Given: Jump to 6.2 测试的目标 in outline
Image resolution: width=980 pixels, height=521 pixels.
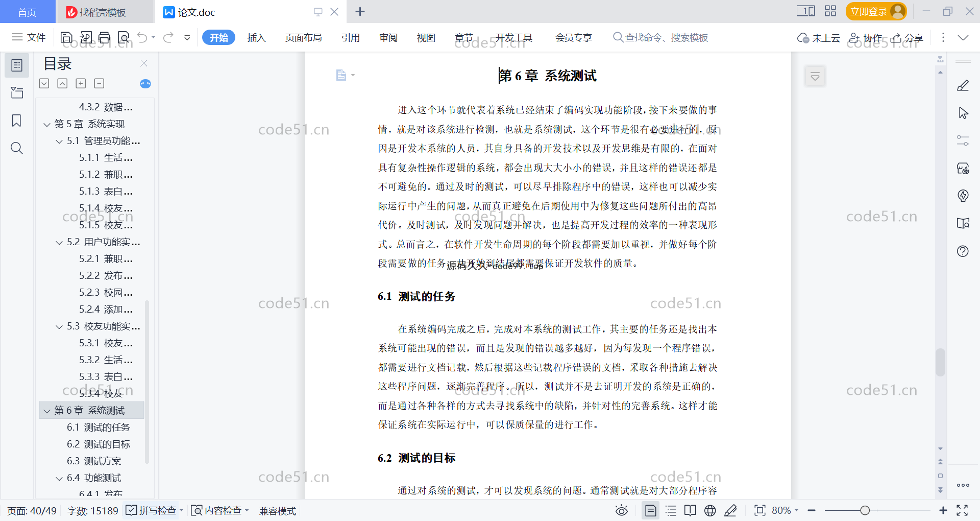Looking at the screenshot, I should coord(99,444).
